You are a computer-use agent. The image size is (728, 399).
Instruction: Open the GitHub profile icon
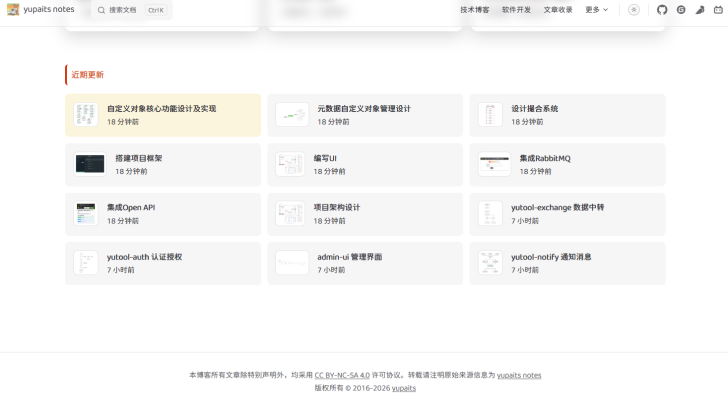tap(662, 10)
